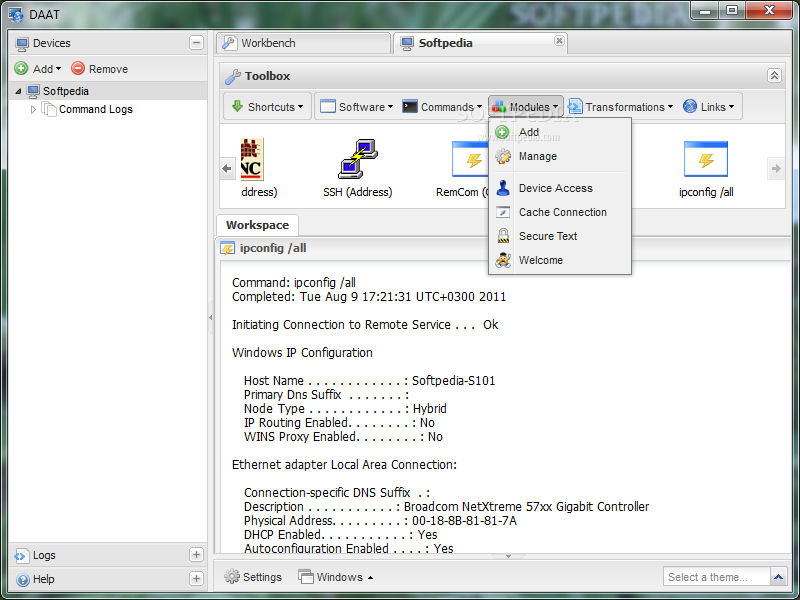Expand the Help panel
800x600 pixels.
click(196, 579)
